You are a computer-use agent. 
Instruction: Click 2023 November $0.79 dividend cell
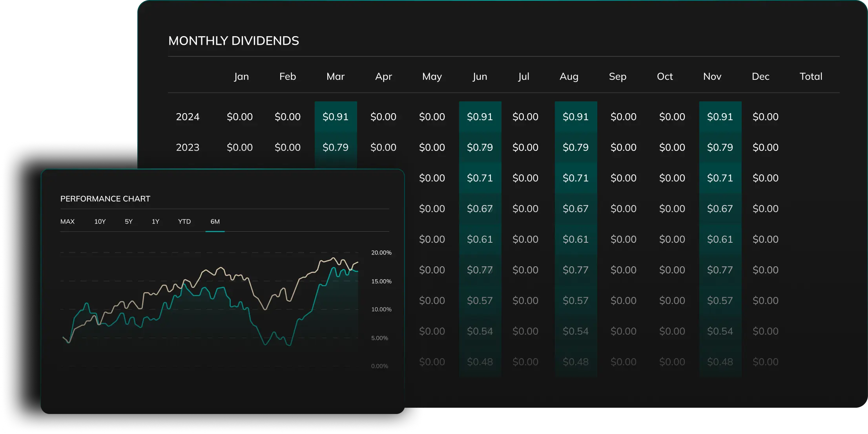[720, 148]
